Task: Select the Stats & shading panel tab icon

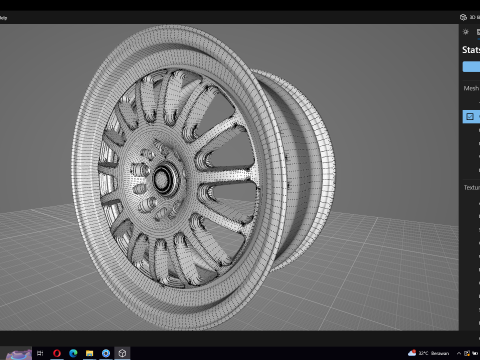Action: tap(478, 32)
